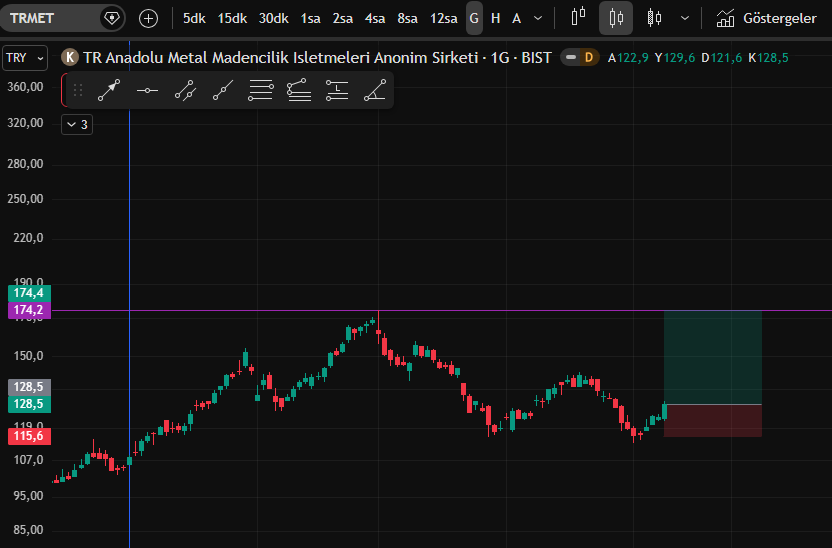Switch to the 4sa interval
Image resolution: width=832 pixels, height=548 pixels.
click(375, 19)
